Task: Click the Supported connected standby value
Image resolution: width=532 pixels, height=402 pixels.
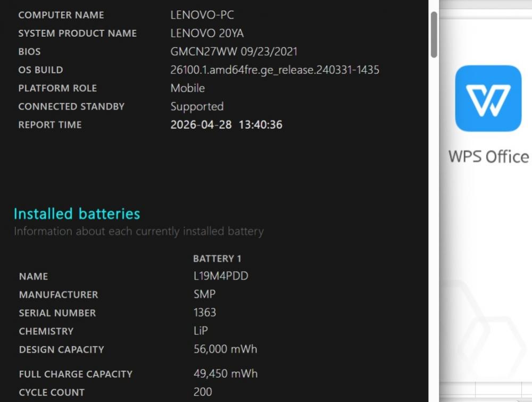Action: 197,106
